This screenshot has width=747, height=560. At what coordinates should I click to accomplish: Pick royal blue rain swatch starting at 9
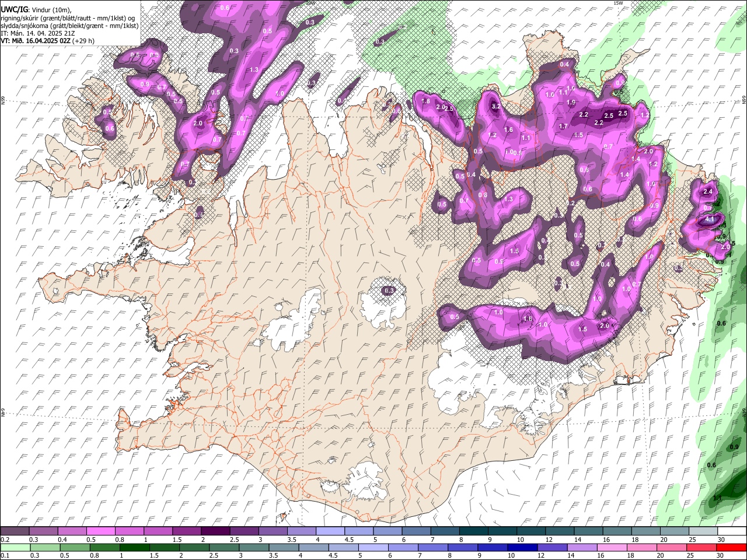(493, 547)
